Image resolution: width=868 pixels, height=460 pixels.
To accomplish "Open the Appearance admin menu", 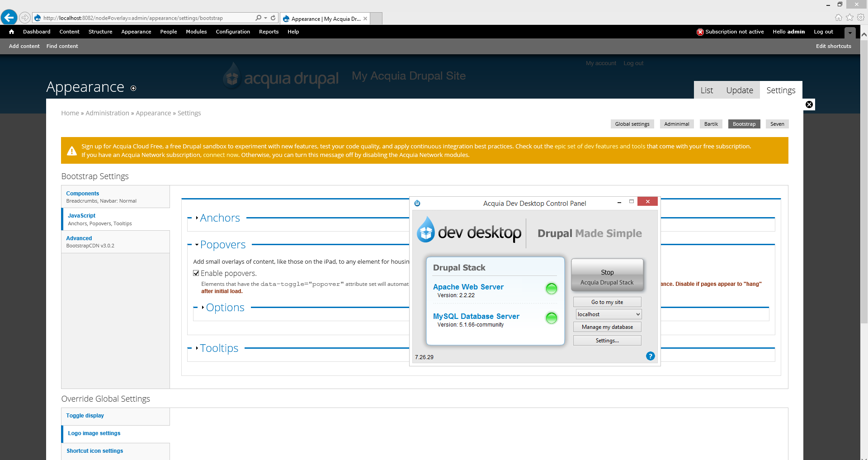I will [x=136, y=32].
